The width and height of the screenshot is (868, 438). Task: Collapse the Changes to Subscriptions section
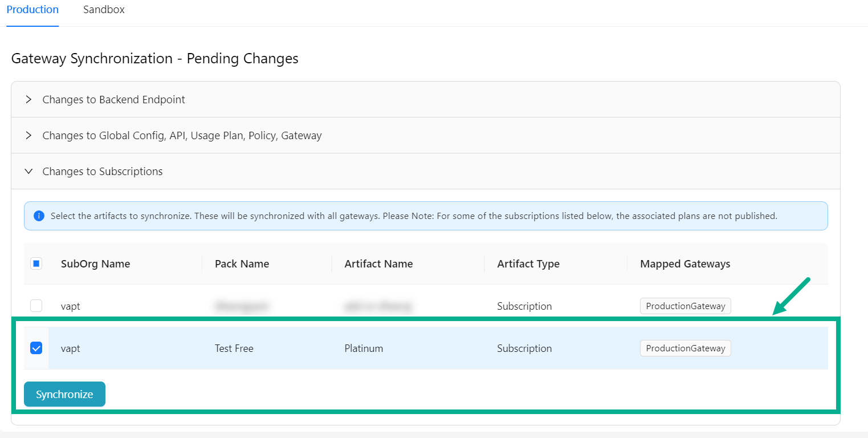point(102,172)
